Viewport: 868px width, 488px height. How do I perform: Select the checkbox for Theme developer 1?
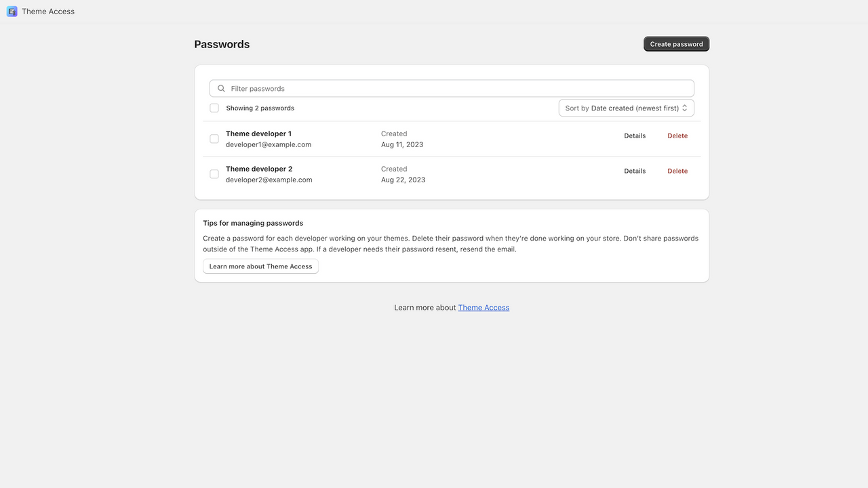214,138
